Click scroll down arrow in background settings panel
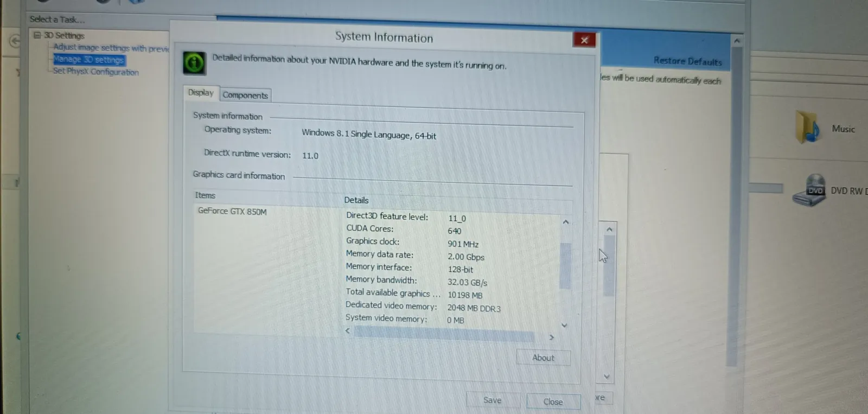The image size is (868, 414). tap(607, 376)
